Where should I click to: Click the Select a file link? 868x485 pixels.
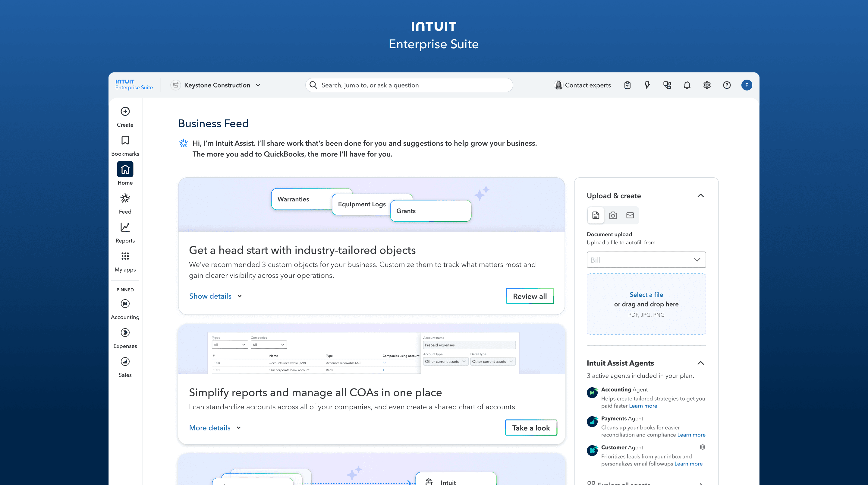[x=646, y=294]
